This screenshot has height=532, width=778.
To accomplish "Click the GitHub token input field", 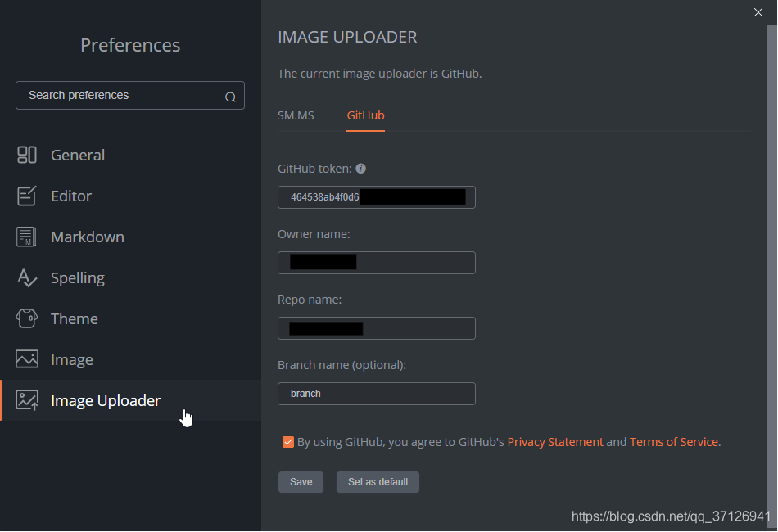I will (377, 197).
